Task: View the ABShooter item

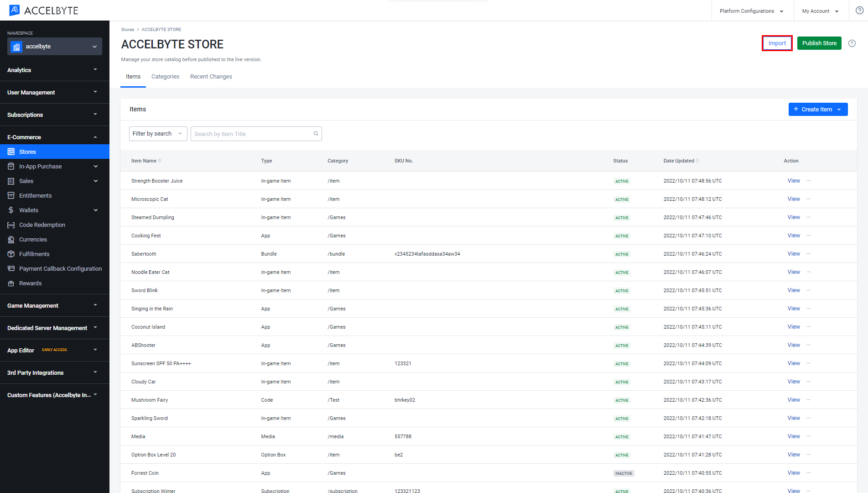Action: pyautogui.click(x=794, y=345)
